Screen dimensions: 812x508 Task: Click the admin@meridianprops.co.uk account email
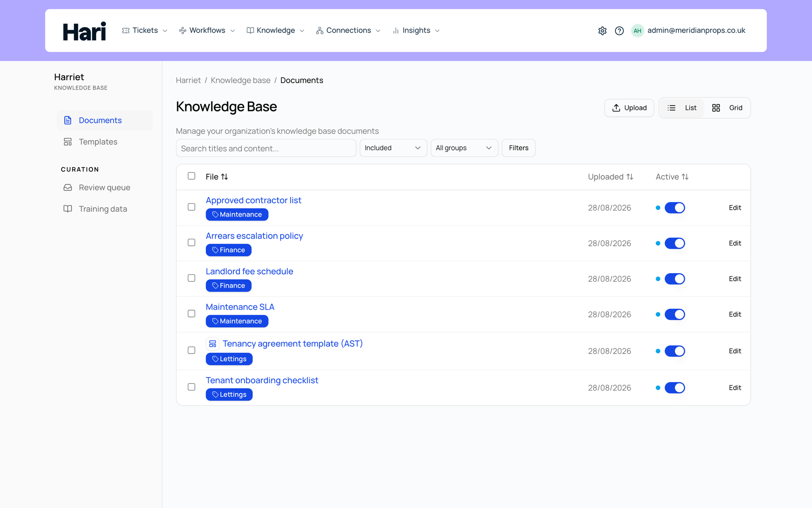[x=696, y=30]
